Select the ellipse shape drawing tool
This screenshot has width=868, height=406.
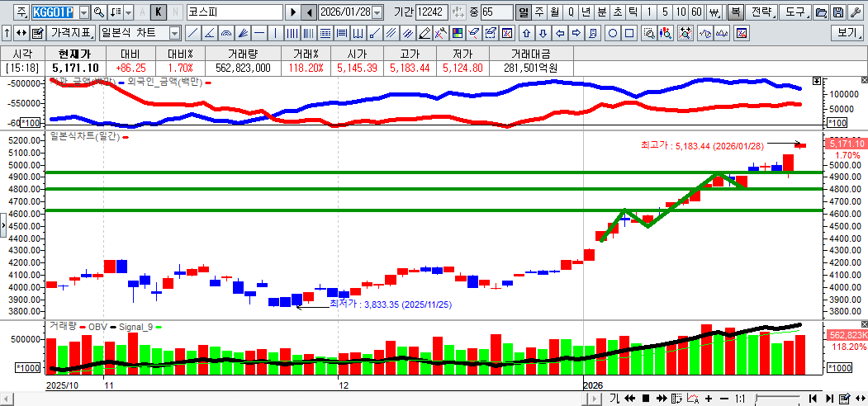pos(613,33)
